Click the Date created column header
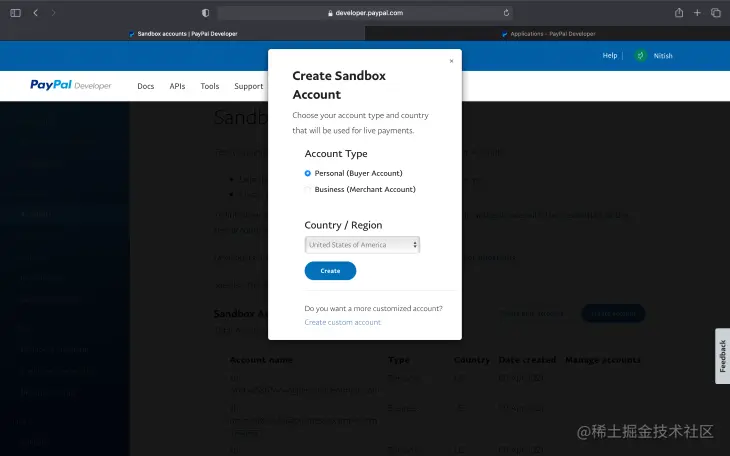 pos(527,360)
